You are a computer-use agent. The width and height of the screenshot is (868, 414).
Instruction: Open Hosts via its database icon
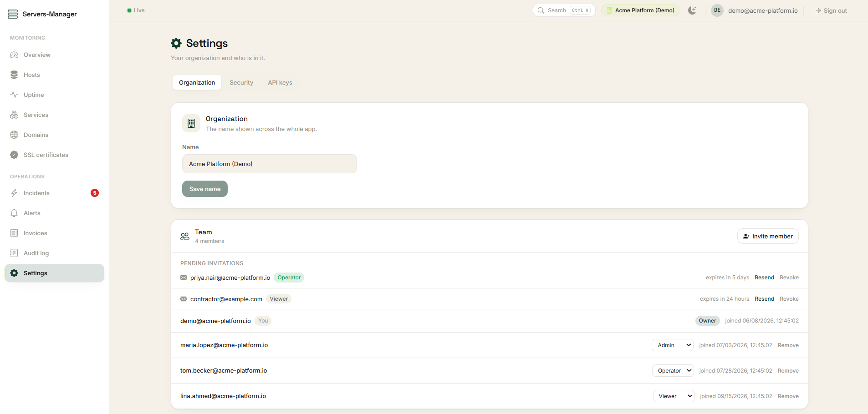pyautogui.click(x=14, y=75)
